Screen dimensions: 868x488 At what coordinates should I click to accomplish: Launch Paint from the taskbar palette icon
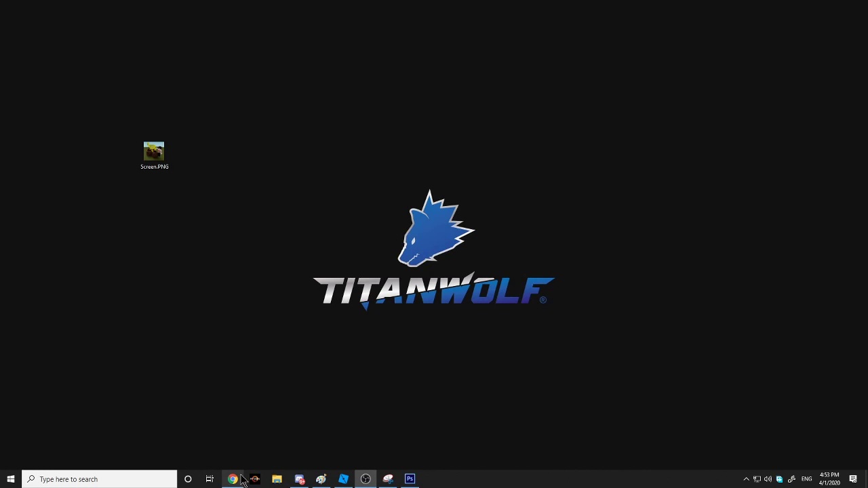(321, 479)
